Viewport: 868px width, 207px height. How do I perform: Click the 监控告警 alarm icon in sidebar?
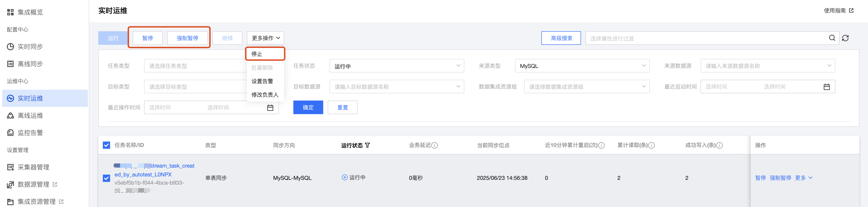pyautogui.click(x=10, y=133)
